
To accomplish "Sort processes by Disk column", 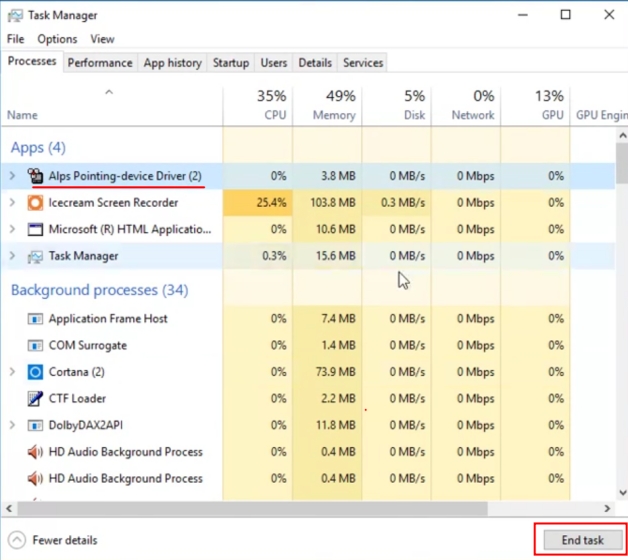I will coord(397,106).
